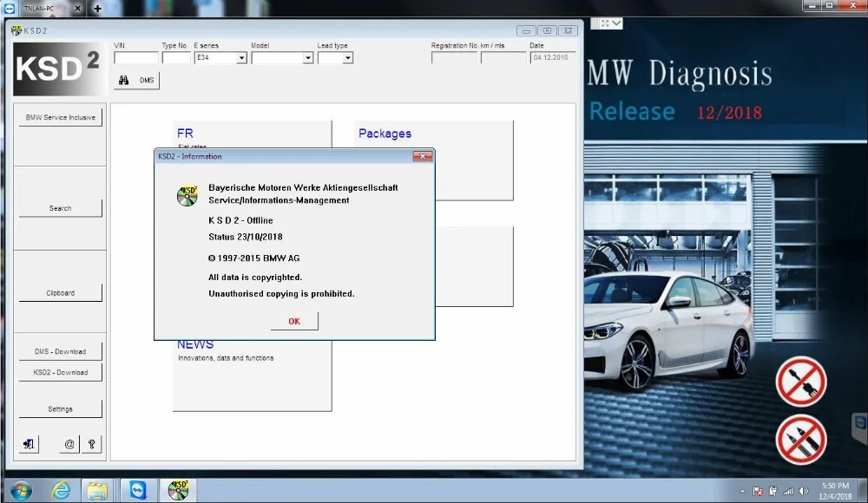Maximize the KSD2 window

[547, 31]
